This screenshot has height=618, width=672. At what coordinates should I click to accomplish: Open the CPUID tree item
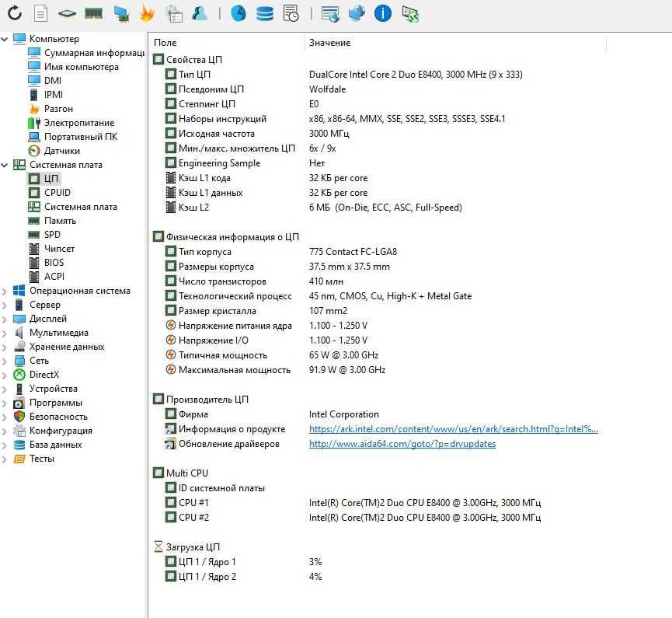[x=57, y=193]
